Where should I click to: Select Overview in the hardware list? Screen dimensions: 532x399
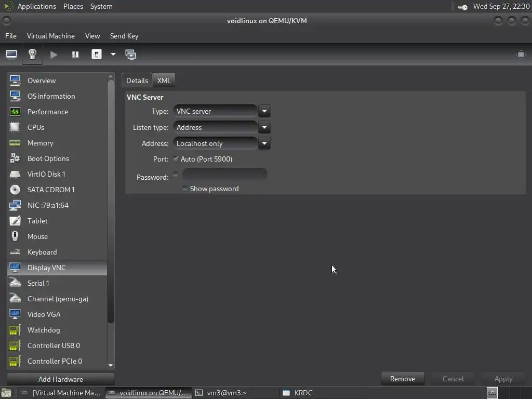coord(57,81)
